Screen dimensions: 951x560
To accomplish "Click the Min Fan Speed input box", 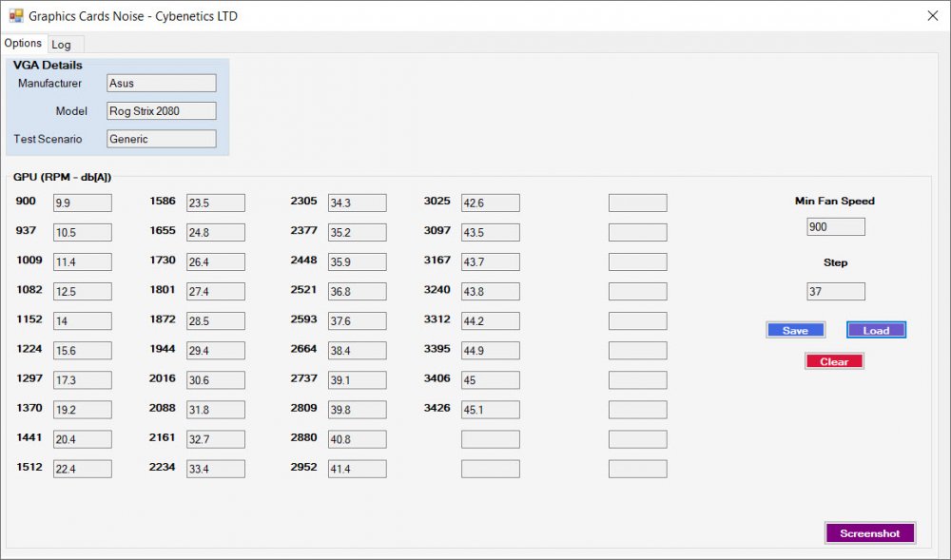I will pos(835,227).
